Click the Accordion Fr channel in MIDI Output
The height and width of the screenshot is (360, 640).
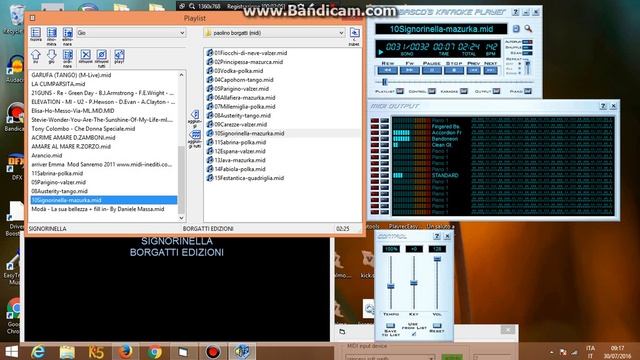click(447, 133)
